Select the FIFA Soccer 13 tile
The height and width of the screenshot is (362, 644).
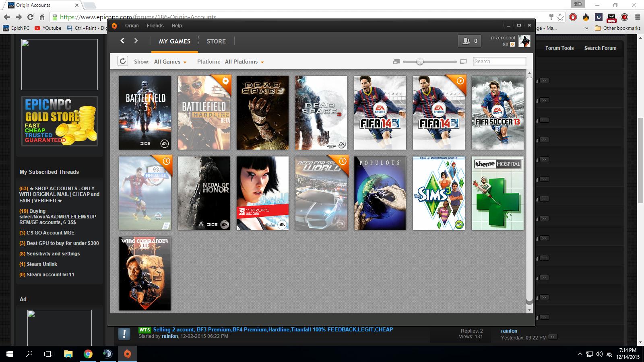(497, 113)
